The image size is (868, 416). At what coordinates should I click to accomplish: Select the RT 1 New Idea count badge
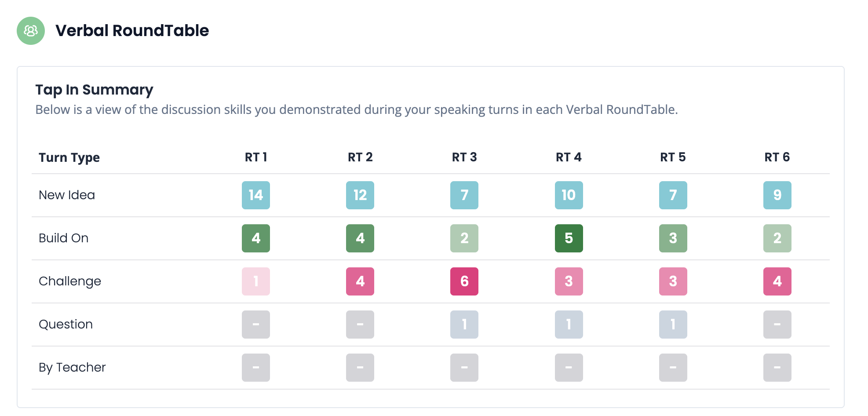pos(255,195)
